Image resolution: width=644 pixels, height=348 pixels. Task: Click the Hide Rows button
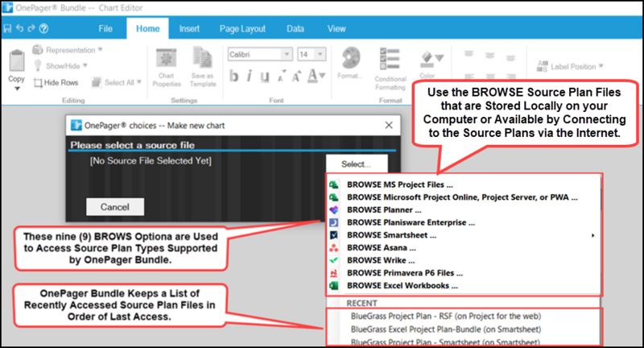(x=56, y=83)
